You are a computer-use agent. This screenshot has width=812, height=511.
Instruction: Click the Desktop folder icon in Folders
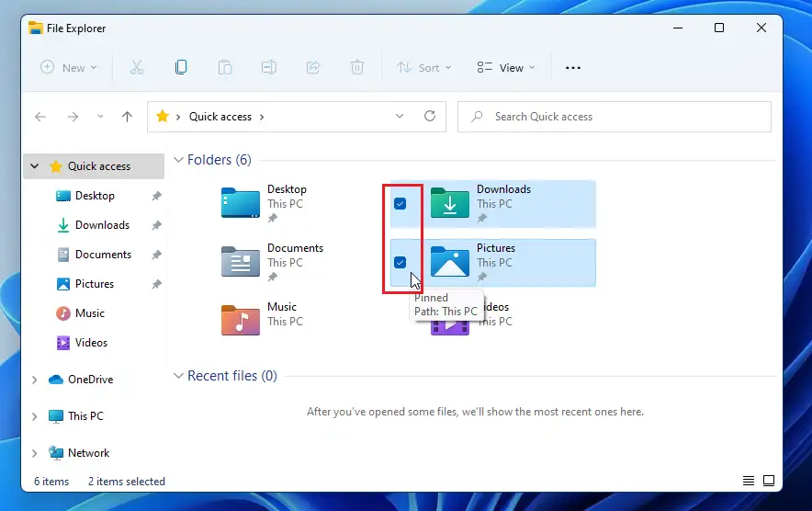tap(241, 202)
